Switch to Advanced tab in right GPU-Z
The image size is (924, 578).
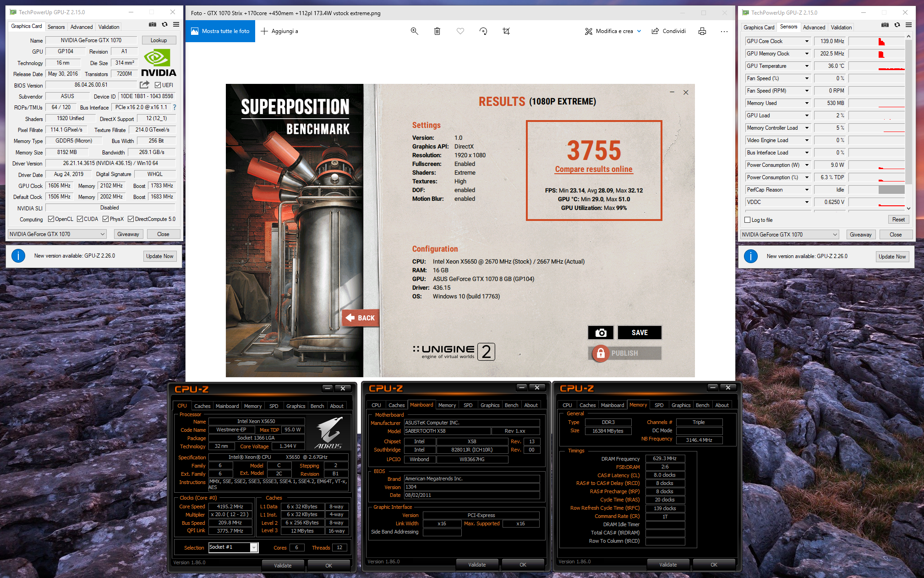coord(814,28)
